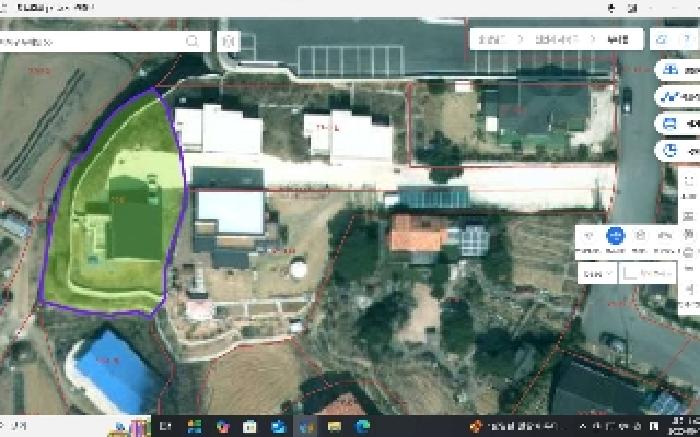Screen dimensions: 700x437
Task: Click the refresh icon at top right
Action: point(661,39)
